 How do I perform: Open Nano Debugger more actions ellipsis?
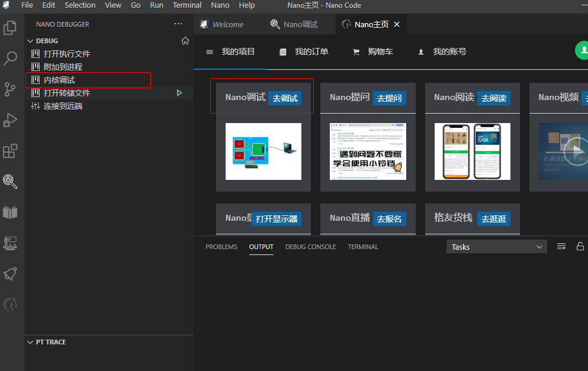[178, 24]
